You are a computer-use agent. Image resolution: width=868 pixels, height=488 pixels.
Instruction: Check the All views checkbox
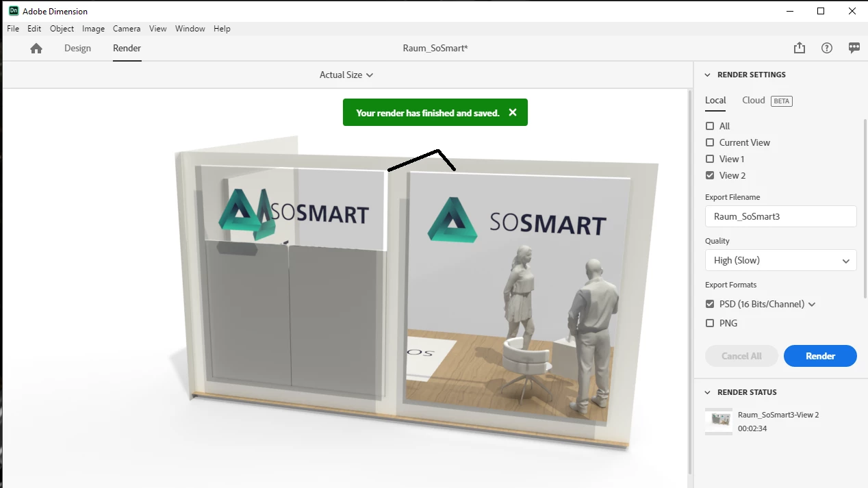(710, 126)
